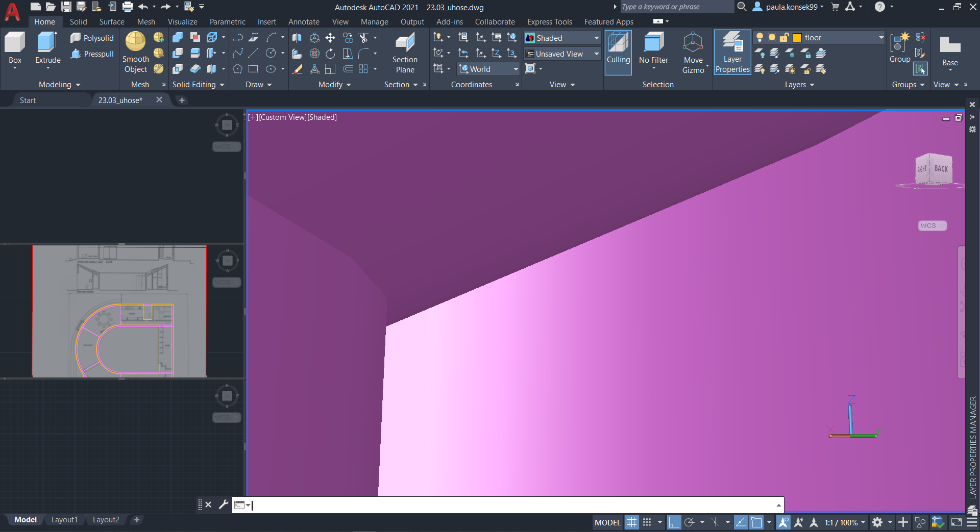Open Layer Properties manager
980x532 pixels.
[x=732, y=53]
